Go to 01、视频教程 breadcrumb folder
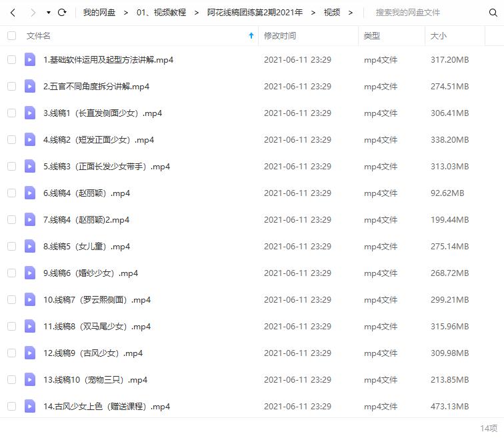This screenshot has height=440, width=504. pos(161,13)
